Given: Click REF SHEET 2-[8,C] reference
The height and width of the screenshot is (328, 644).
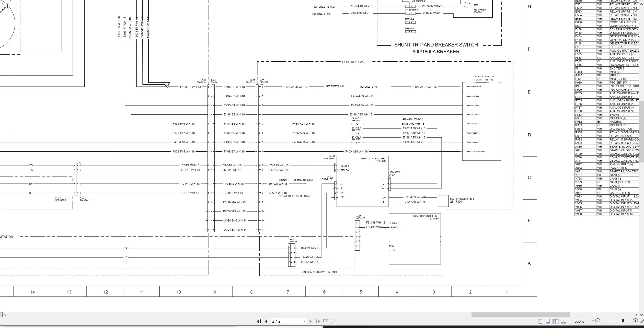Looking at the screenshot, I should pos(335,86).
